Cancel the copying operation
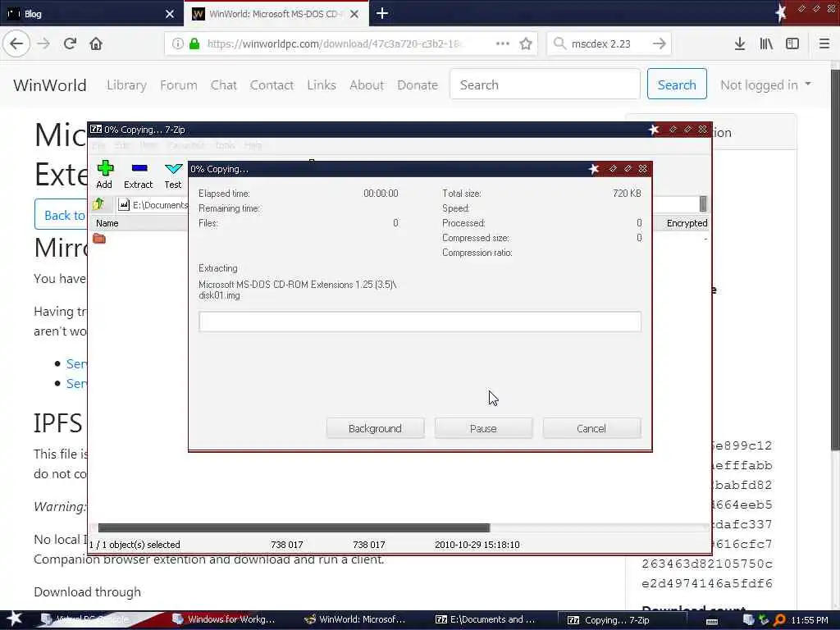Screen dimensions: 840x630 pyautogui.click(x=591, y=428)
